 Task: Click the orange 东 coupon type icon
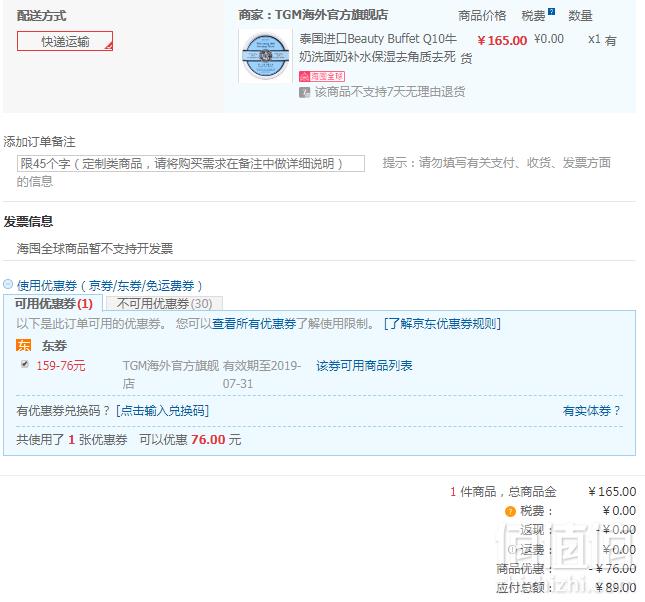(x=23, y=345)
